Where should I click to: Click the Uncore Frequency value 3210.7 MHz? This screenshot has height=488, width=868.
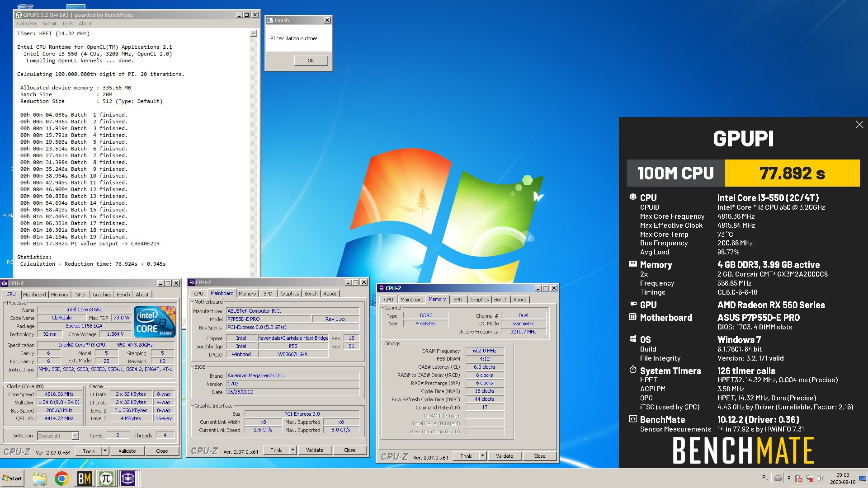pos(524,332)
